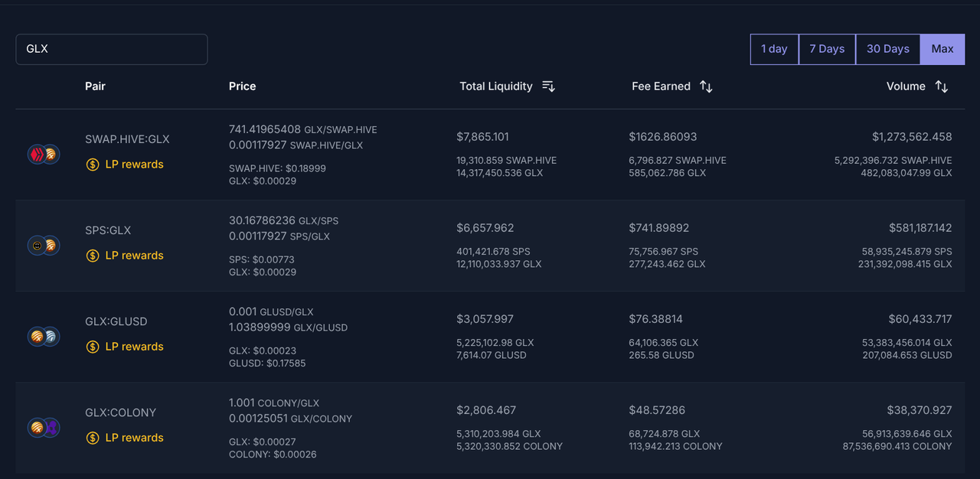Select the 30 Days timeframe
This screenshot has width=980, height=479.
tap(888, 49)
